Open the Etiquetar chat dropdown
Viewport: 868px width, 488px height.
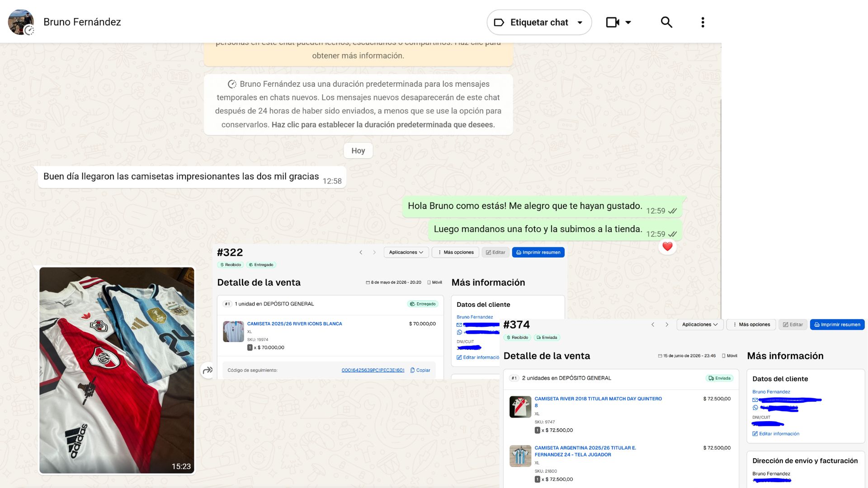click(x=539, y=22)
